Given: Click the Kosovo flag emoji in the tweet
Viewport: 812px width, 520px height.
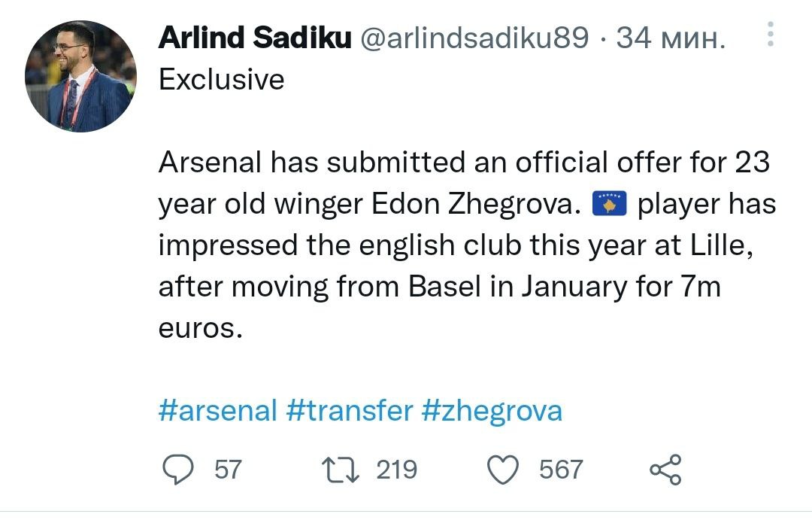Looking at the screenshot, I should 610,204.
